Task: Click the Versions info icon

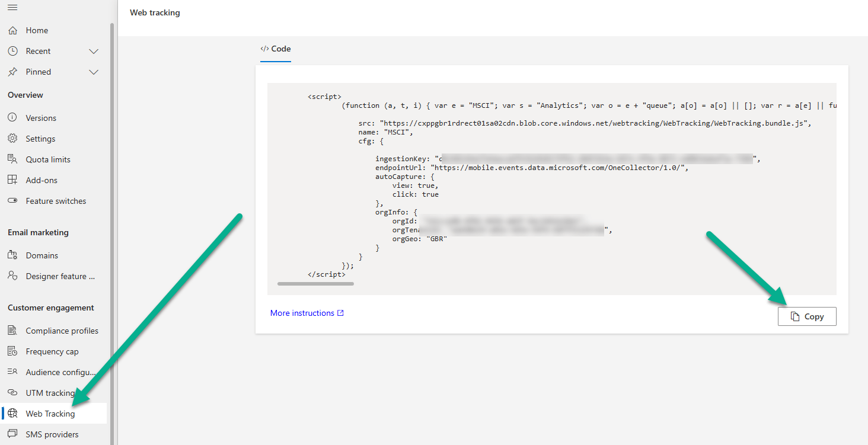Action: tap(12, 118)
